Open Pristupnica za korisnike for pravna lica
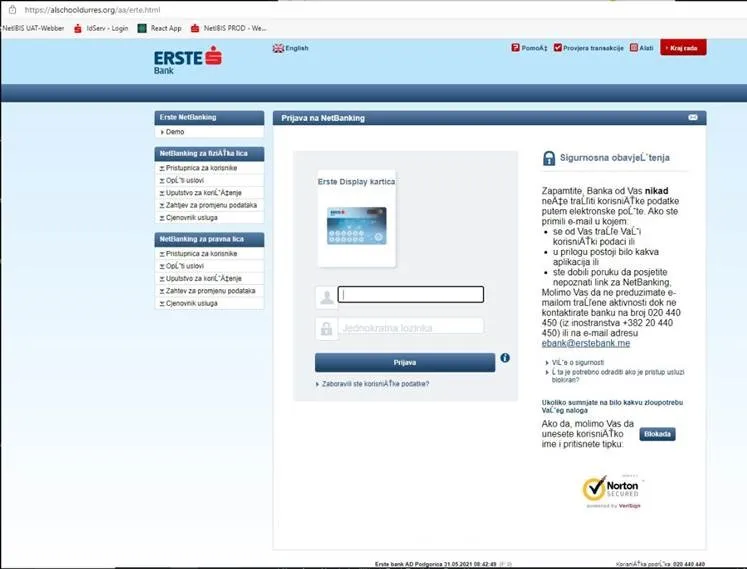Image resolution: width=747 pixels, height=569 pixels. tap(201, 254)
